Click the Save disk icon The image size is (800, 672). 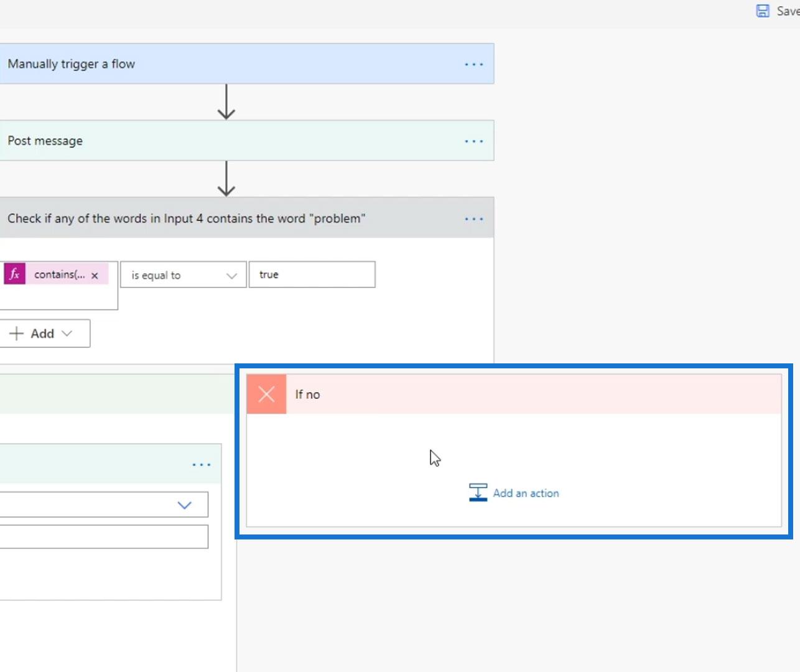pos(763,11)
